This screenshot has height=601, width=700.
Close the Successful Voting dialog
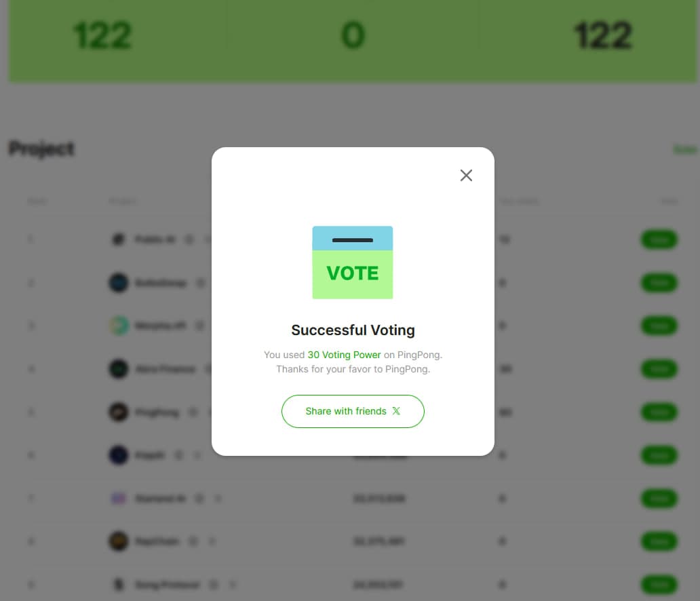pyautogui.click(x=466, y=176)
